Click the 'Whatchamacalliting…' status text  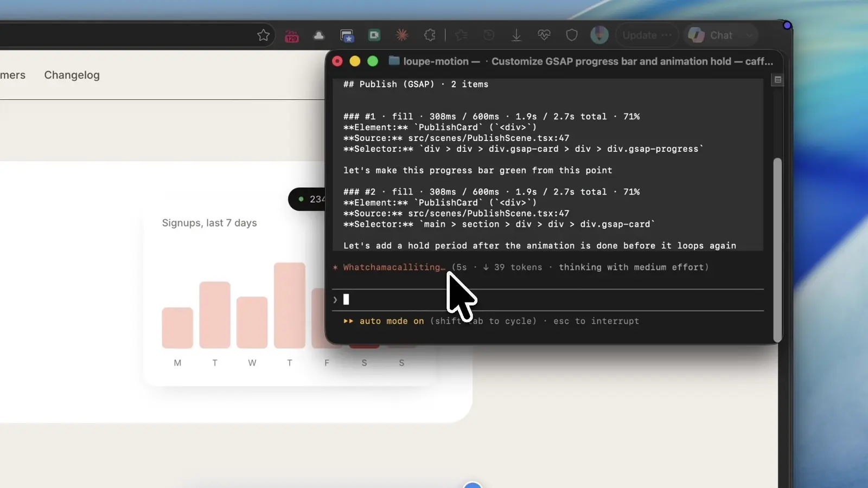[394, 267]
